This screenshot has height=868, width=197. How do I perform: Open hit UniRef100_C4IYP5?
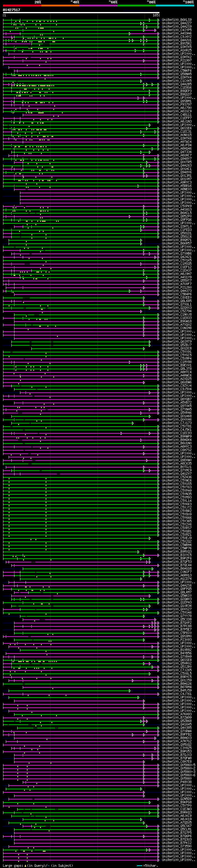pos(177,30)
